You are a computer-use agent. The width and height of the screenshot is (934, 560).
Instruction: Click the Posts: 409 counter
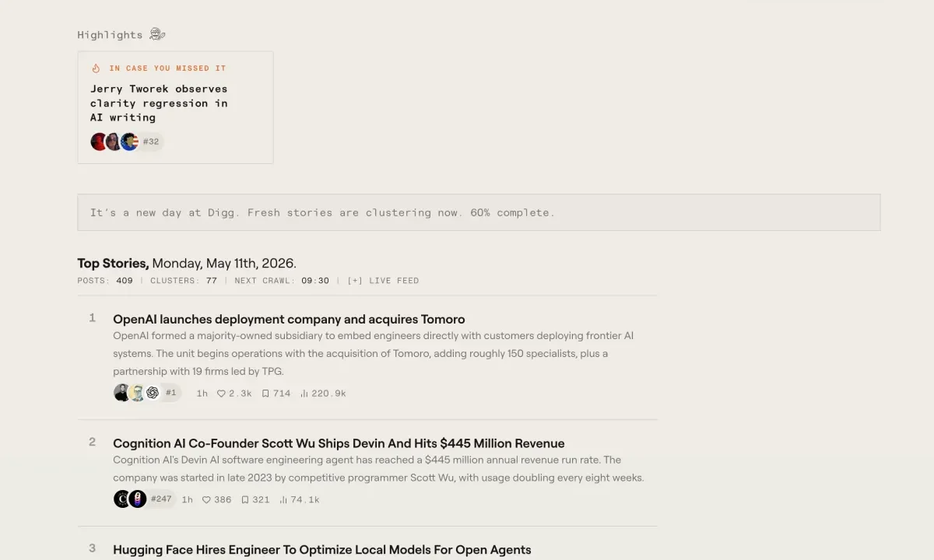105,281
